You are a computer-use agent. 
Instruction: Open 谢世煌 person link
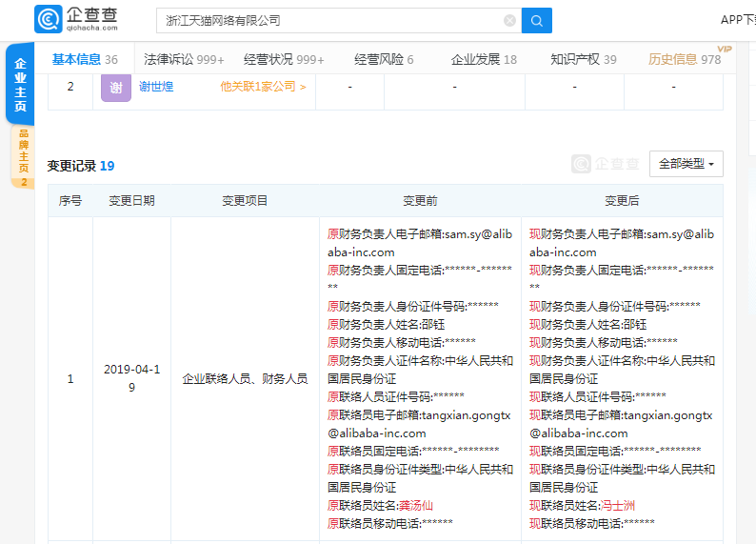click(156, 87)
